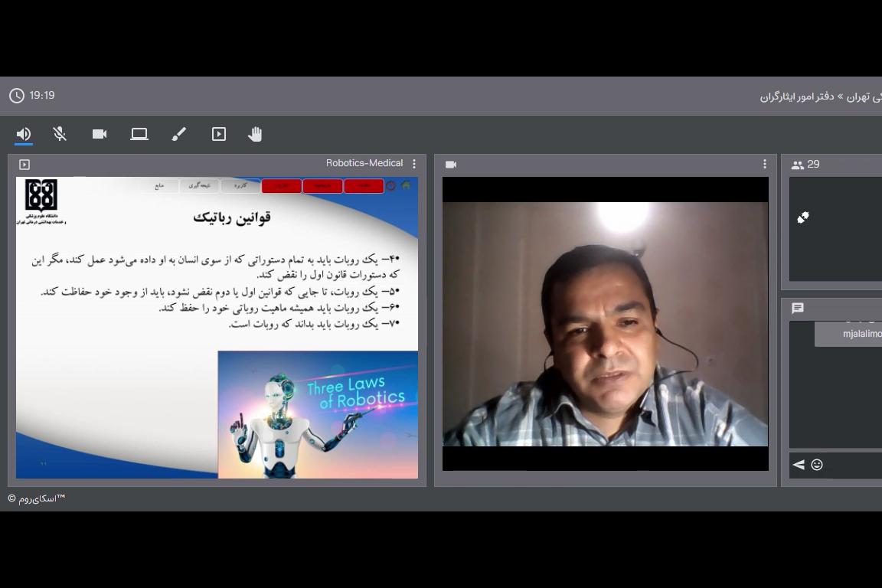Select the 'کاربرد' tab on the slide
Screen dimensions: 882x588
pyautogui.click(x=240, y=186)
